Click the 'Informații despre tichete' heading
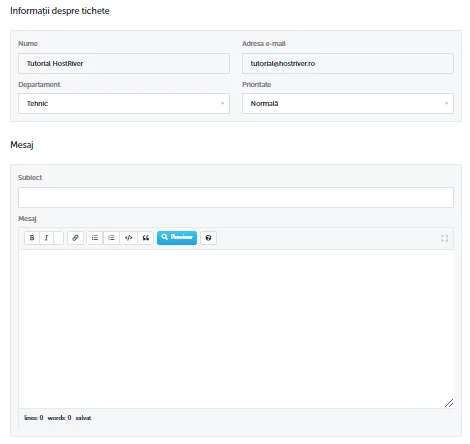Screen dimensions: 470x444 tap(60, 11)
